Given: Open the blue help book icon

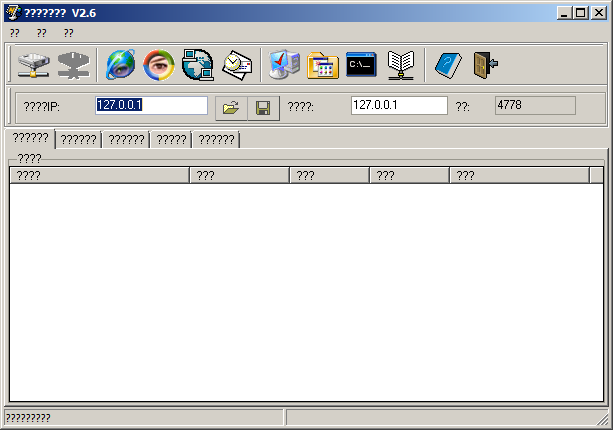Looking at the screenshot, I should click(x=447, y=65).
